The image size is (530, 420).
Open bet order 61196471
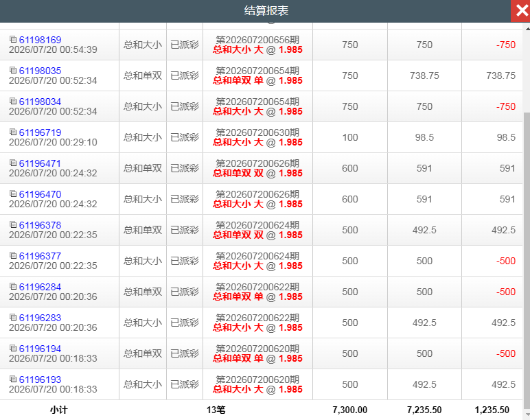41,163
